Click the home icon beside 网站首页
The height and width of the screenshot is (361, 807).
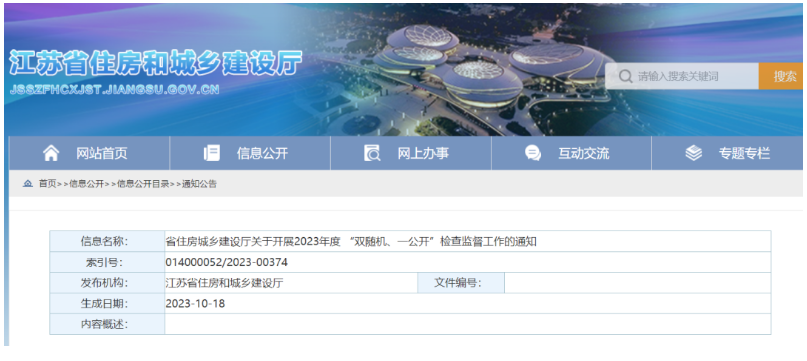point(51,153)
